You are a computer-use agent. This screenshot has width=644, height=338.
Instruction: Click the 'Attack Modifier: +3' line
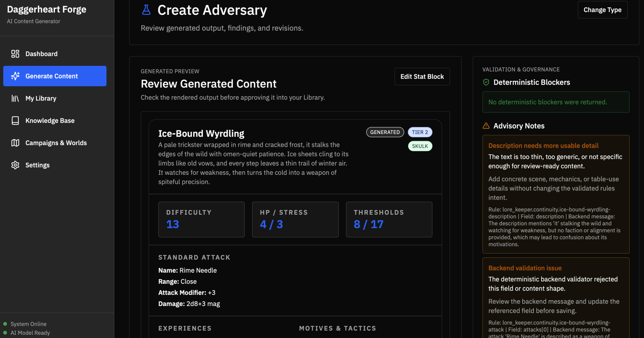(187, 292)
